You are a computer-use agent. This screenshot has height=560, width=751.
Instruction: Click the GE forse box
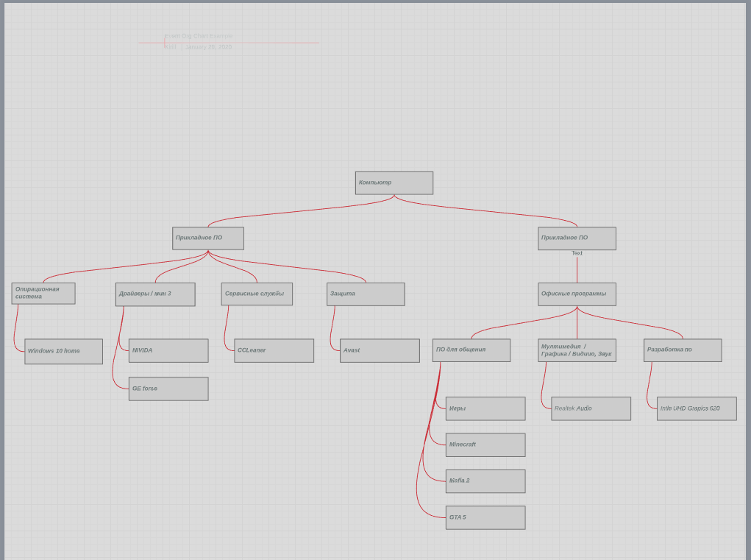[x=168, y=389]
